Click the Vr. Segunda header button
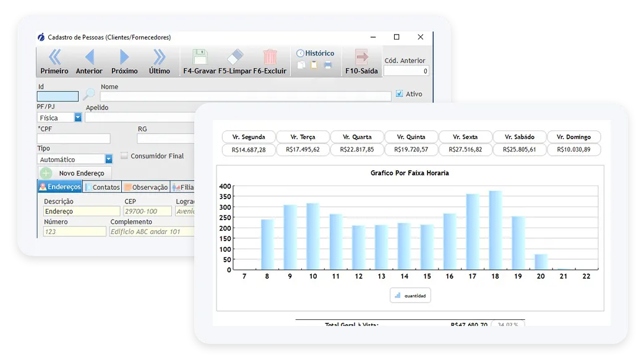Screen dimensions: 644x360 point(249,137)
